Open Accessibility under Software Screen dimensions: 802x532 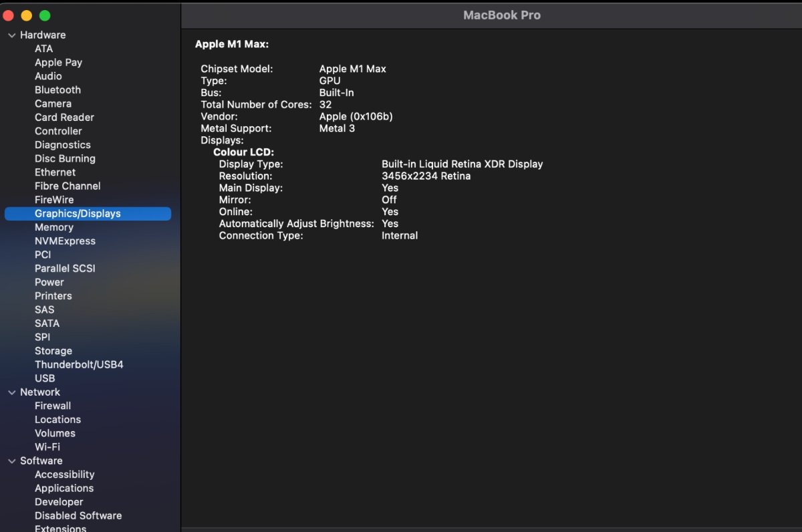64,475
